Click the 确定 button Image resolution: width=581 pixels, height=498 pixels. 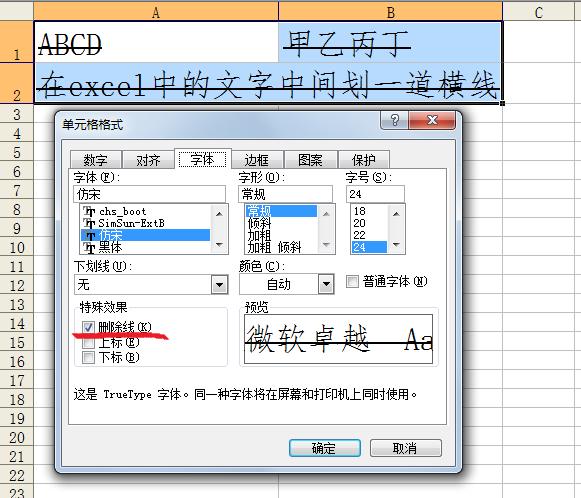click(325, 448)
